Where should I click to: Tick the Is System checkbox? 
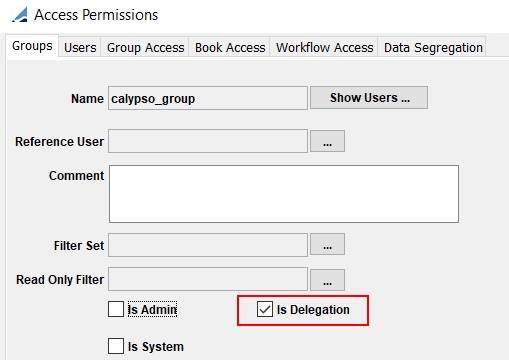116,346
